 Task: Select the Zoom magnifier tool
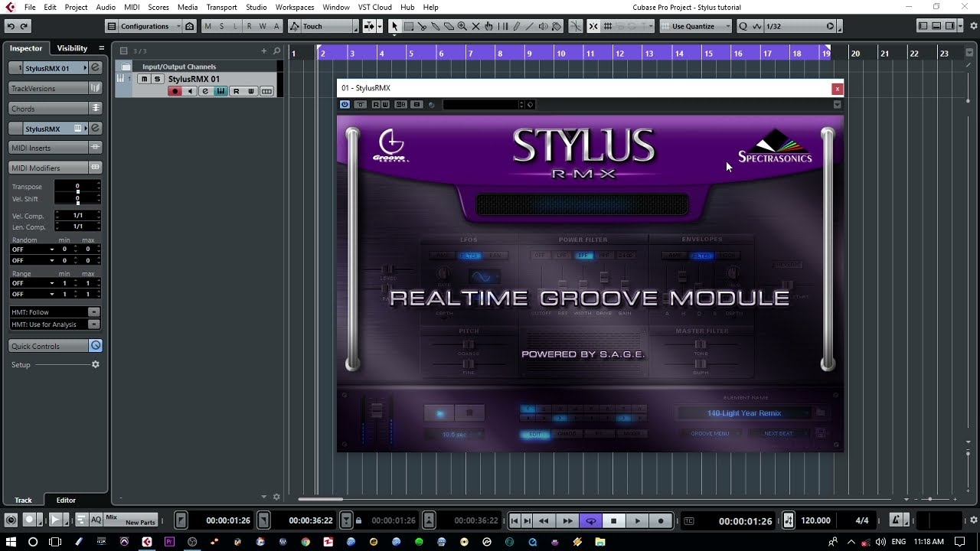coord(462,26)
